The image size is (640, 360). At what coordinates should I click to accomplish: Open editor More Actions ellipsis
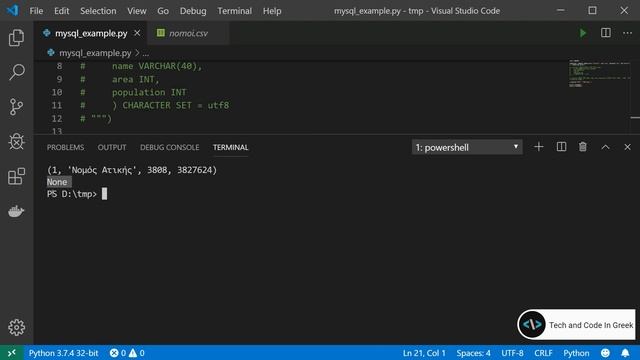click(x=627, y=33)
